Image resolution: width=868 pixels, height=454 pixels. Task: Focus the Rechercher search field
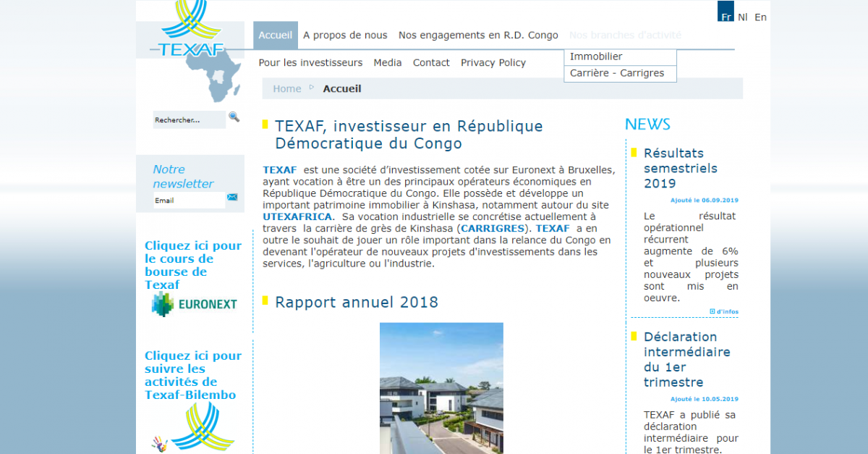point(189,119)
